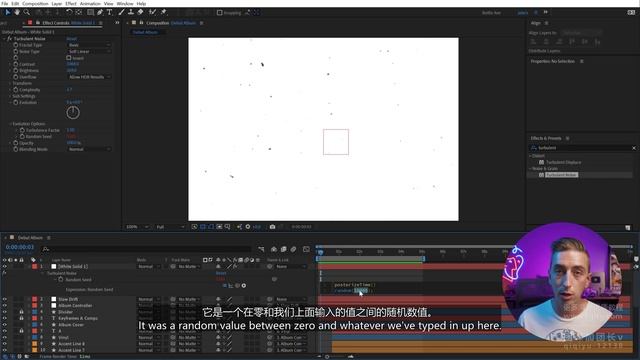Open the Window menu
This screenshot has height=360, width=640.
[125, 3]
